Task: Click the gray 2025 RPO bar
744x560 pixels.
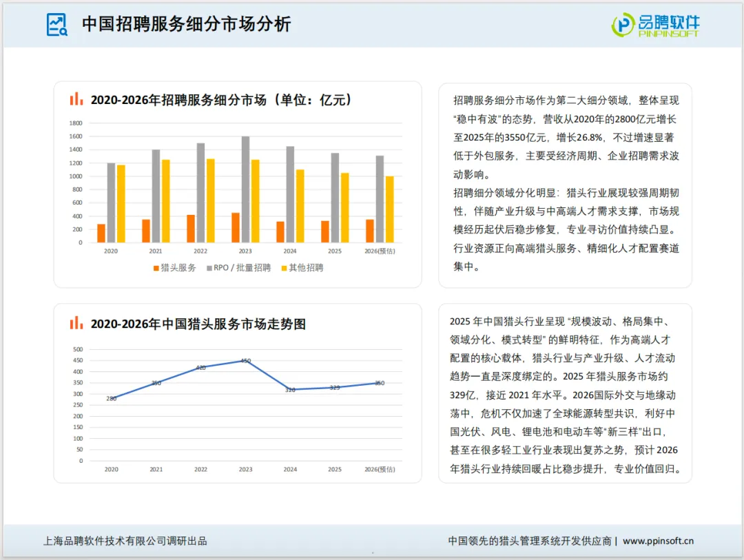Action: (335, 198)
